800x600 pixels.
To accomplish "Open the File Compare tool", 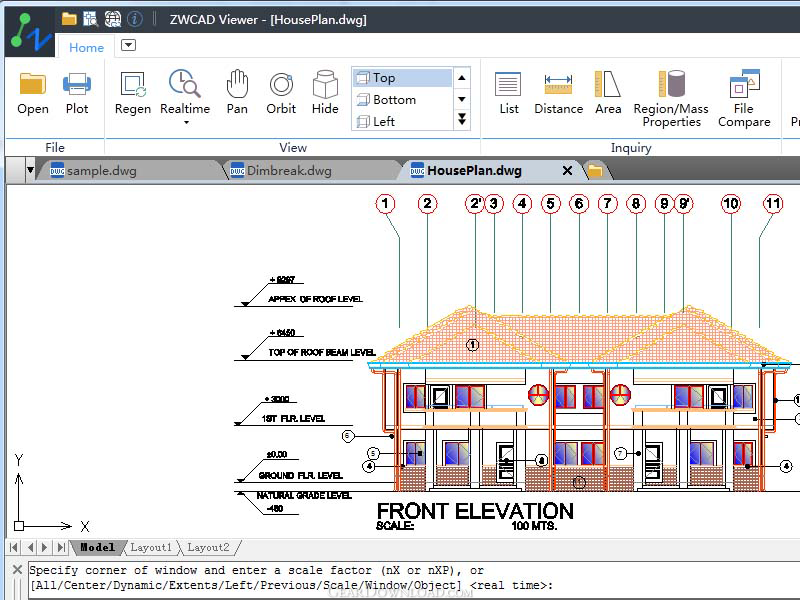I will click(x=744, y=99).
